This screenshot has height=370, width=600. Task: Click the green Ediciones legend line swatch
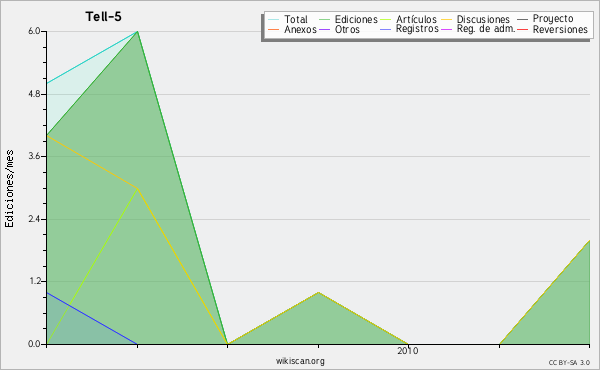point(324,20)
